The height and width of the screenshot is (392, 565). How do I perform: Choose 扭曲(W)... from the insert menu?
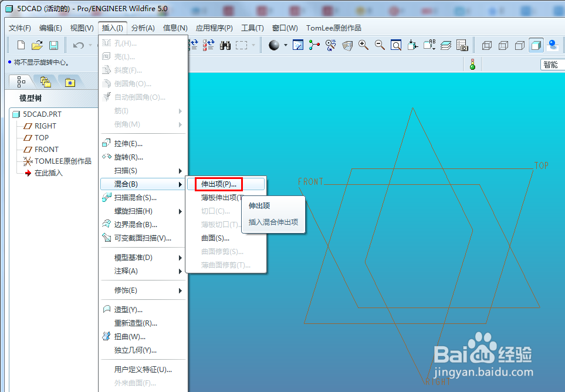(143, 337)
